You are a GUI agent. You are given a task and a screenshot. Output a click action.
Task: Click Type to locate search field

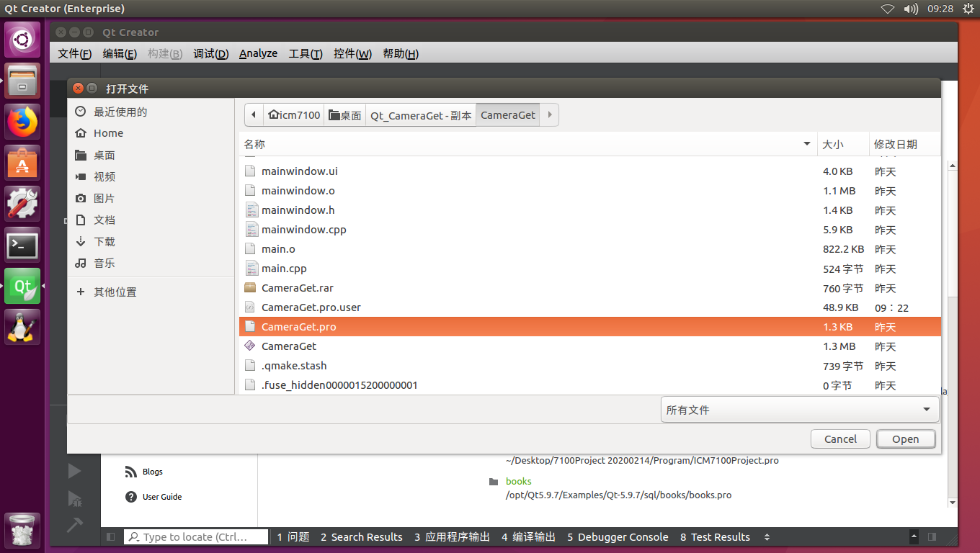point(196,537)
